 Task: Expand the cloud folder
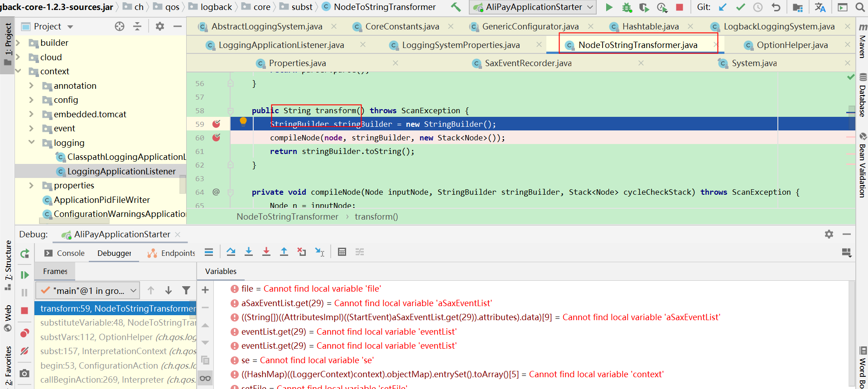(18, 57)
